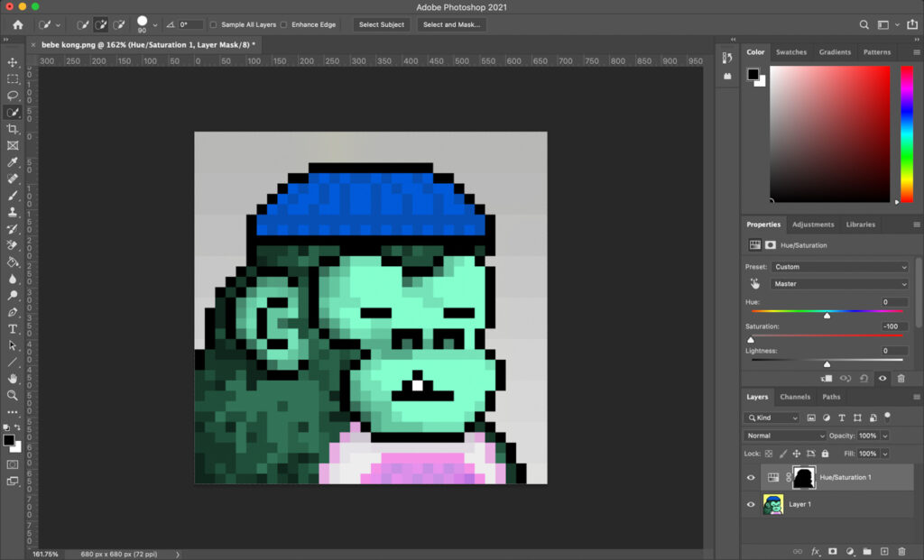924x560 pixels.
Task: Open the Patterns tab
Action: [877, 51]
